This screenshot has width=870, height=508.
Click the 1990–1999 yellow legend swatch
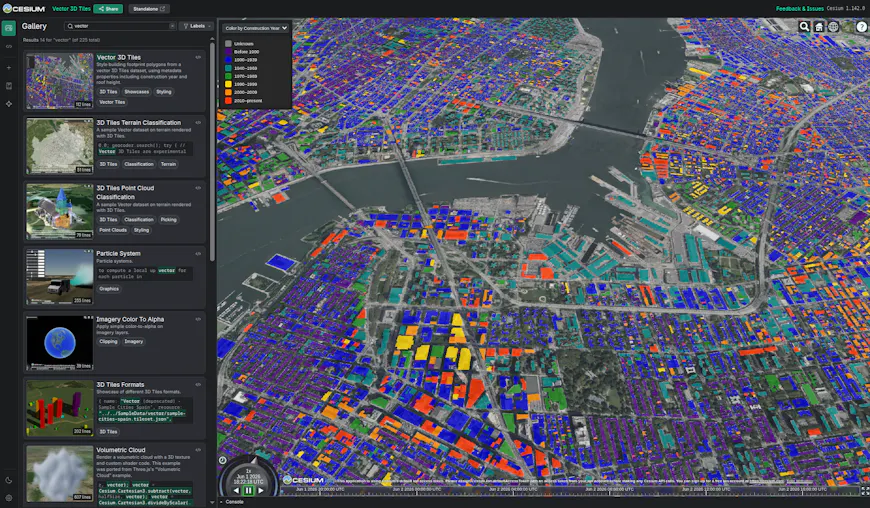coord(228,84)
